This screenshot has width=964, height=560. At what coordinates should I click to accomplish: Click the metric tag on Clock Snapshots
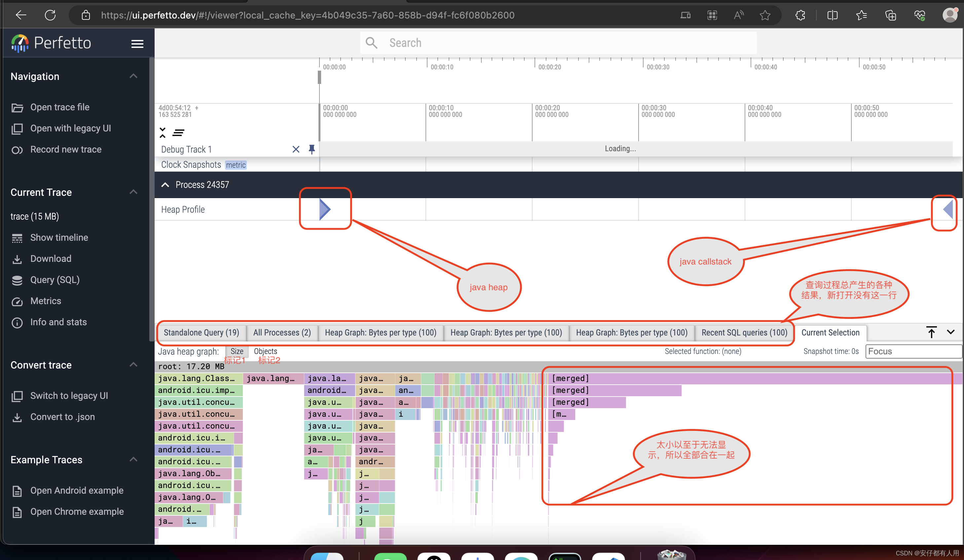[235, 165]
